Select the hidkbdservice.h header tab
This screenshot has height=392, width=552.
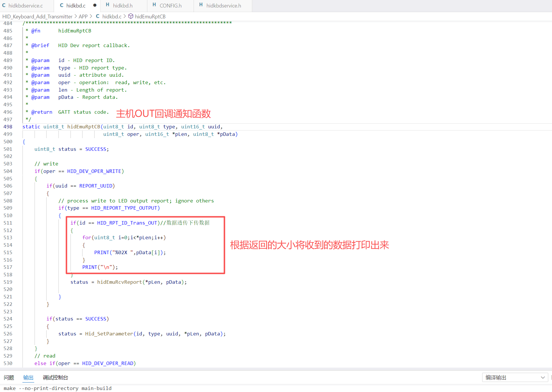[224, 5]
